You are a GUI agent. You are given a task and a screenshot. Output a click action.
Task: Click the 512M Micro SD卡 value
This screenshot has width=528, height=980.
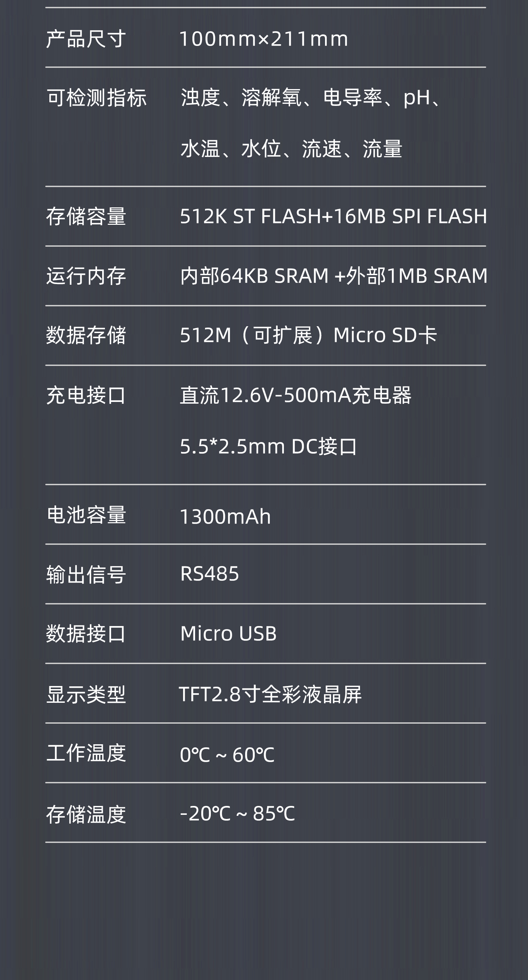(x=308, y=335)
